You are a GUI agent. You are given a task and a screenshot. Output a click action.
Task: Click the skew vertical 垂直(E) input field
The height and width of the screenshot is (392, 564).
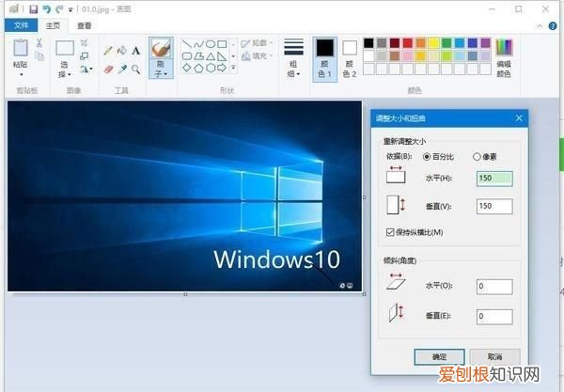click(494, 317)
